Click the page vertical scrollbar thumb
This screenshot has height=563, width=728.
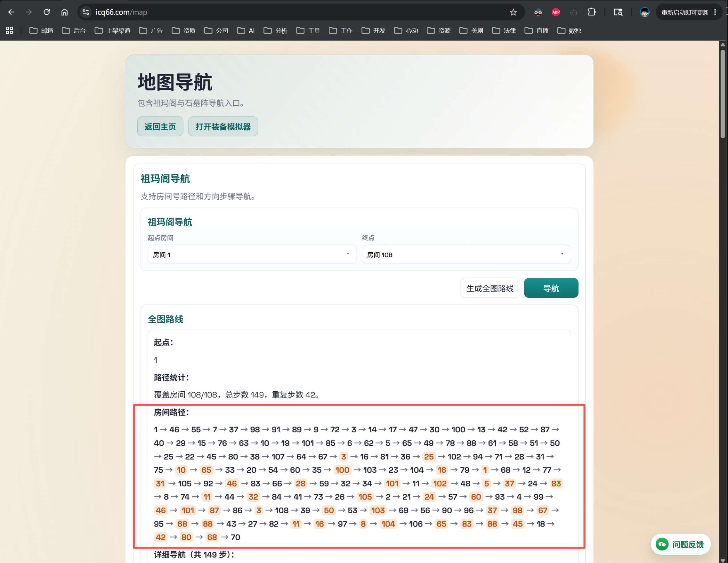click(722, 94)
